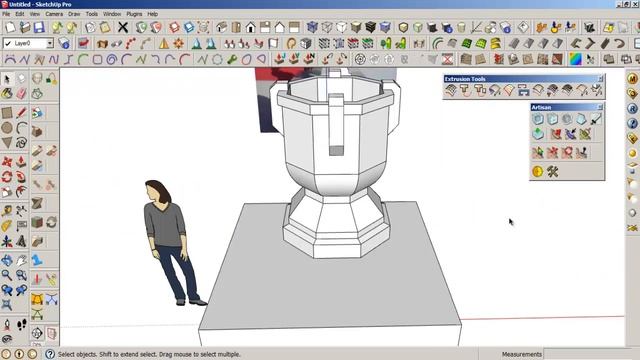This screenshot has width=640, height=360.
Task: Select the 3D Text tool icon
Action: 21,241
